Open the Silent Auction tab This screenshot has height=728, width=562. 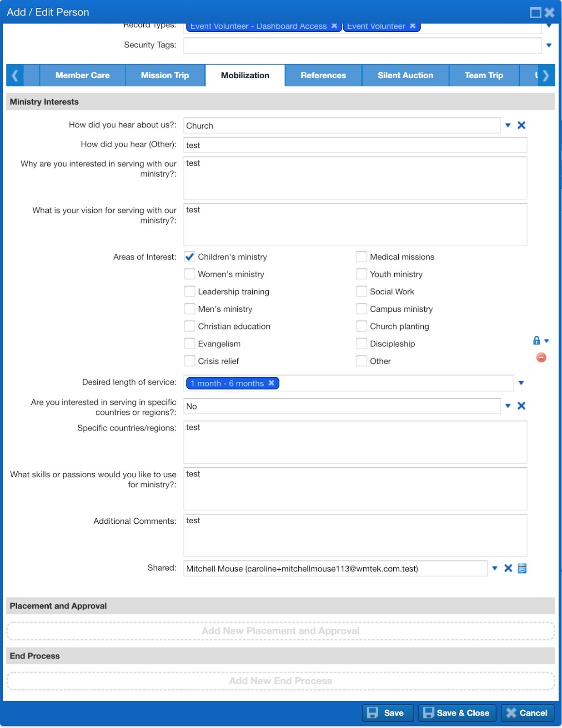click(406, 75)
